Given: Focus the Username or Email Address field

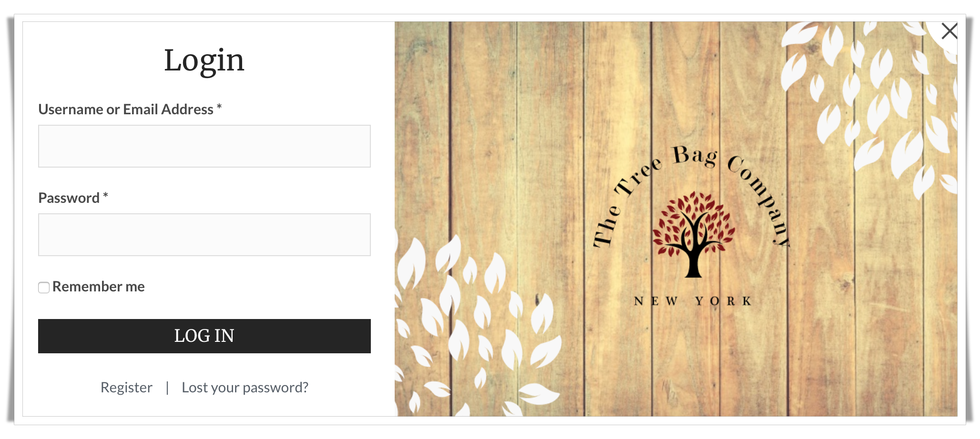Looking at the screenshot, I should pos(204,146).
